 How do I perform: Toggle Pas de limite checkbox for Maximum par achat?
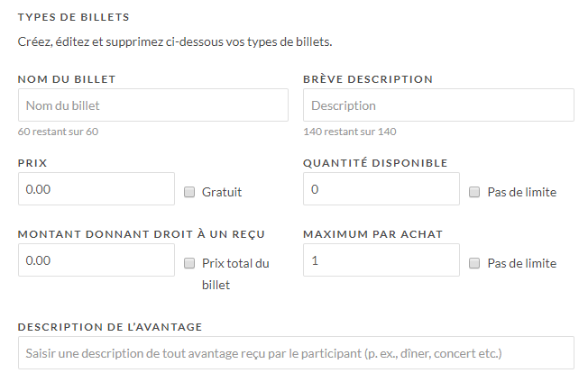click(x=475, y=263)
